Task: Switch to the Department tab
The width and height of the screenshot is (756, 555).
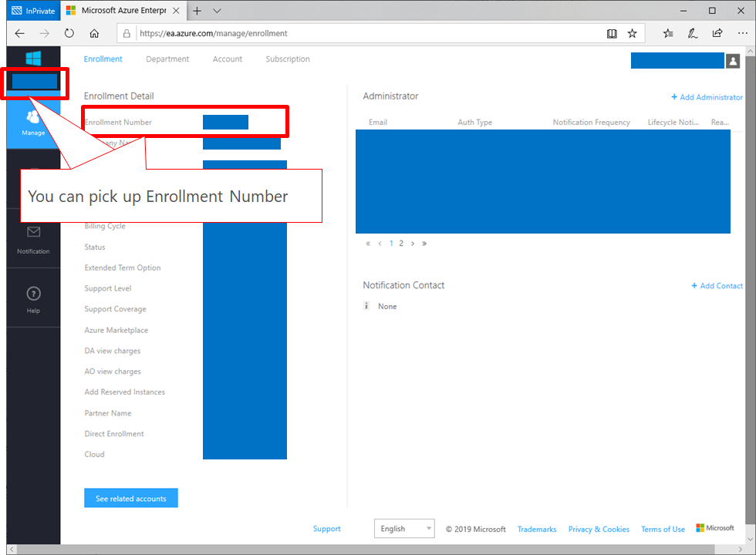Action: pyautogui.click(x=167, y=59)
